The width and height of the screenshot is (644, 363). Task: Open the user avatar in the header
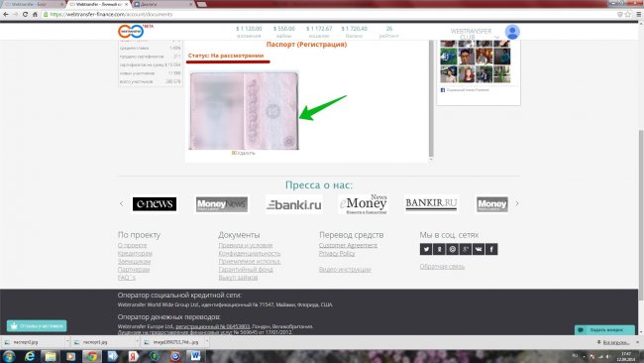tap(512, 32)
